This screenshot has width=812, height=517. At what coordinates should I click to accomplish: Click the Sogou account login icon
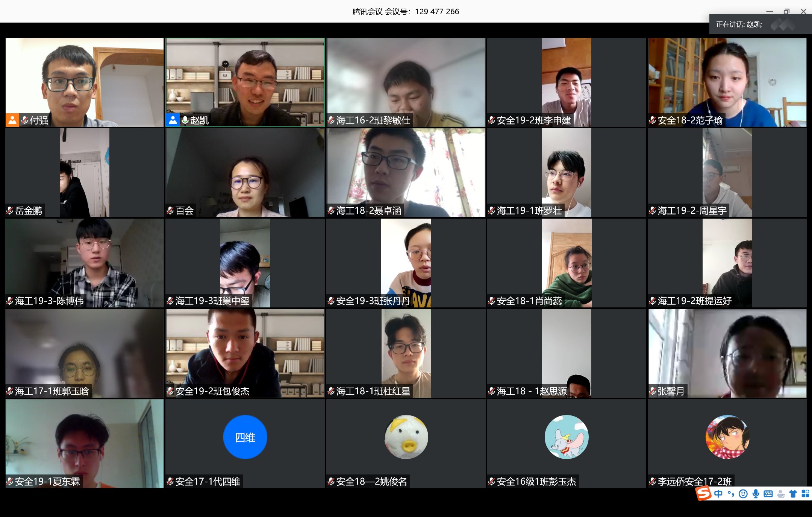pos(781,494)
